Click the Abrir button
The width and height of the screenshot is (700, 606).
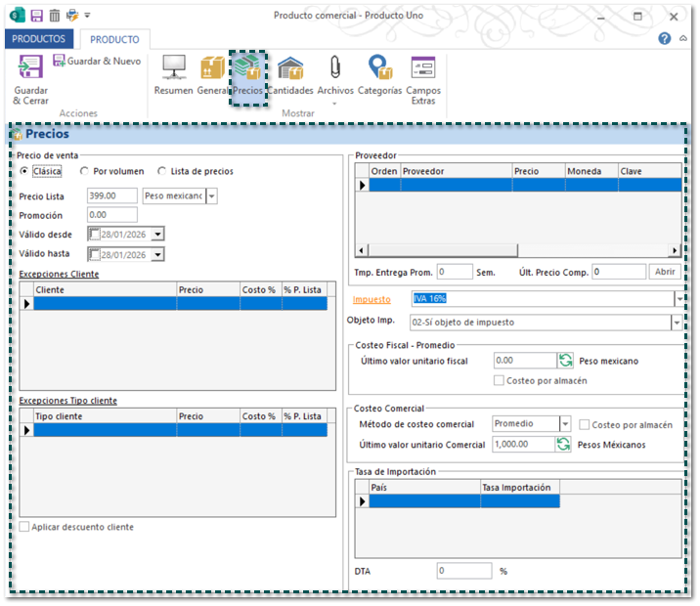pos(665,272)
